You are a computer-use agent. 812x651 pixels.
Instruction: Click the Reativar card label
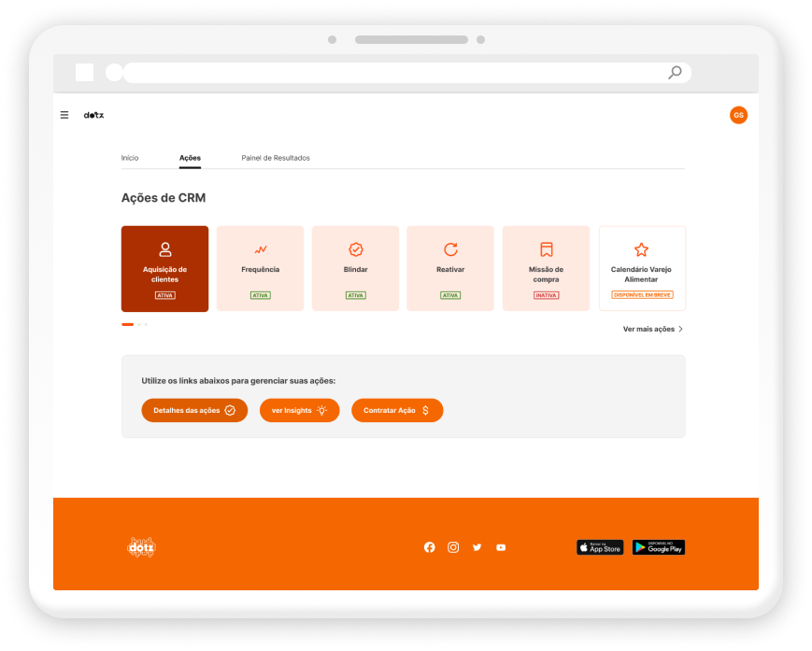click(x=450, y=269)
